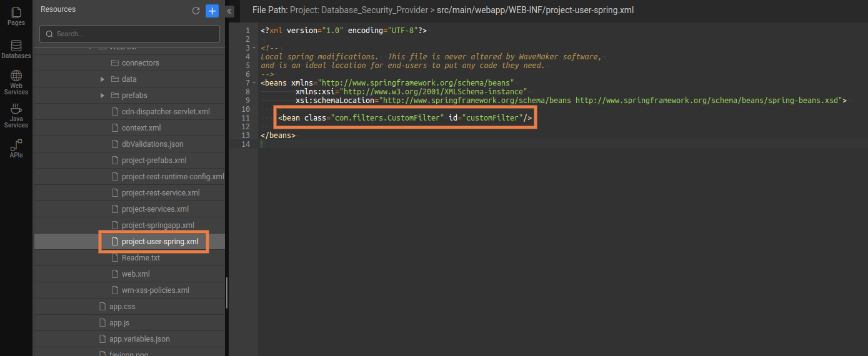Open the app.js file

pyautogui.click(x=119, y=323)
